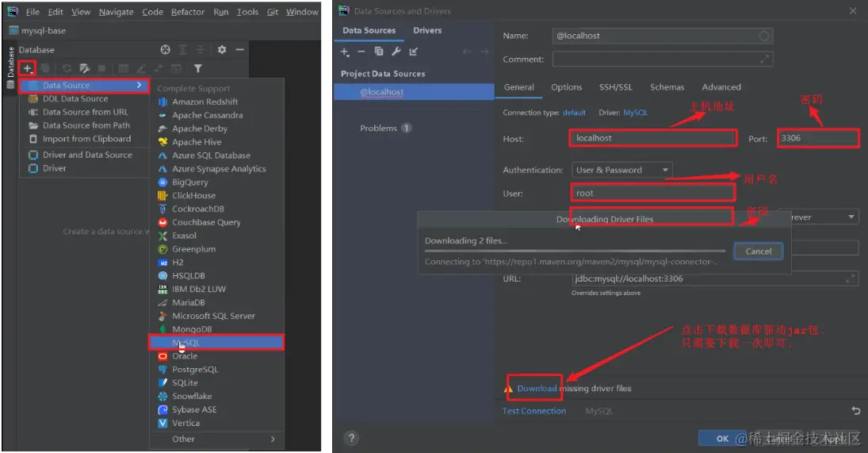The height and width of the screenshot is (453, 868).
Task: Switch to the Advanced tab
Action: pyautogui.click(x=721, y=87)
